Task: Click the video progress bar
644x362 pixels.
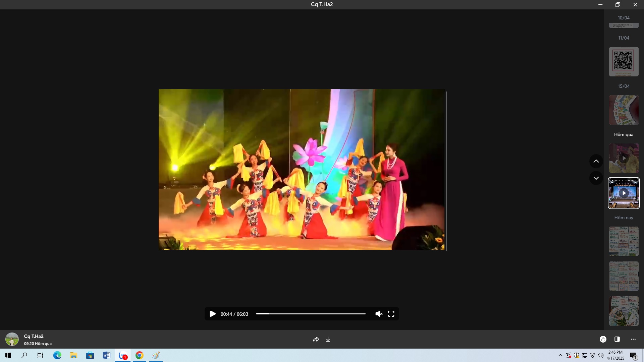Action: (311, 314)
